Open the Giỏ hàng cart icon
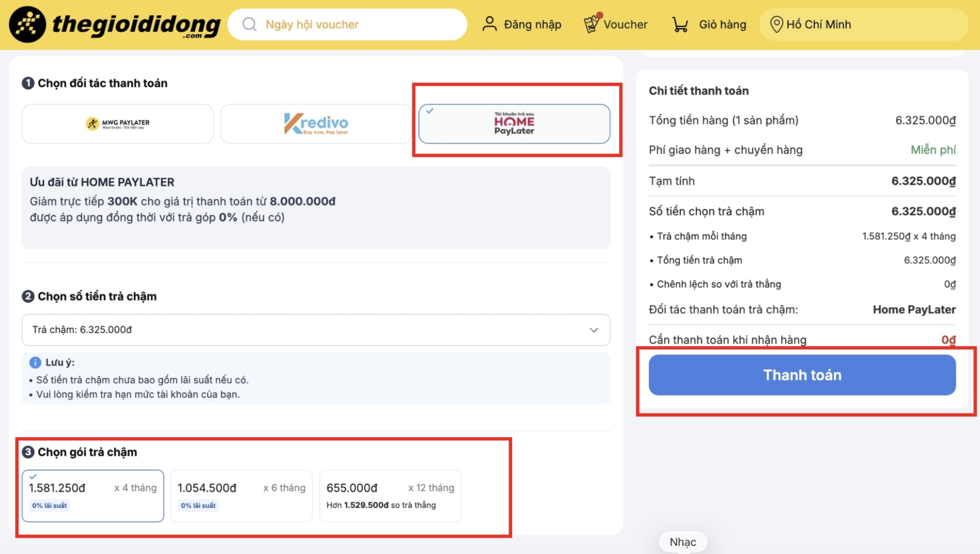The image size is (980, 554). click(x=680, y=25)
